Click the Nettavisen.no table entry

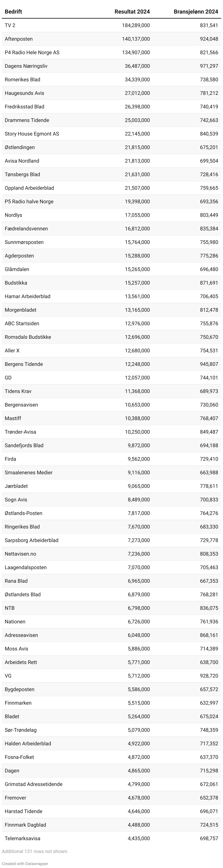20,554
